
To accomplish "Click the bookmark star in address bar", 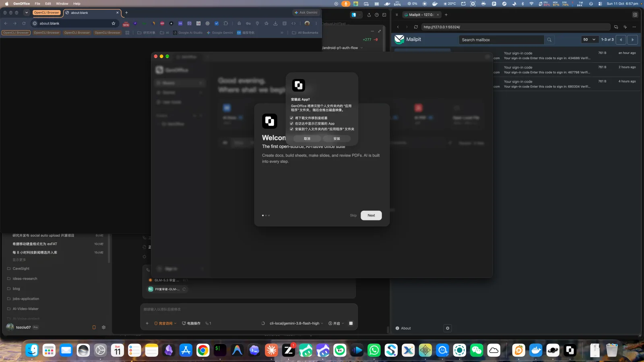I will pos(114,23).
